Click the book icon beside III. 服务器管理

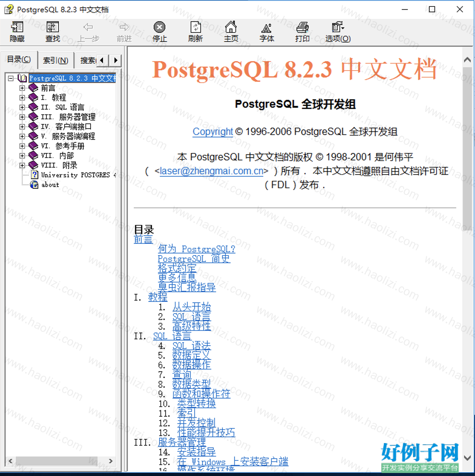pos(33,117)
